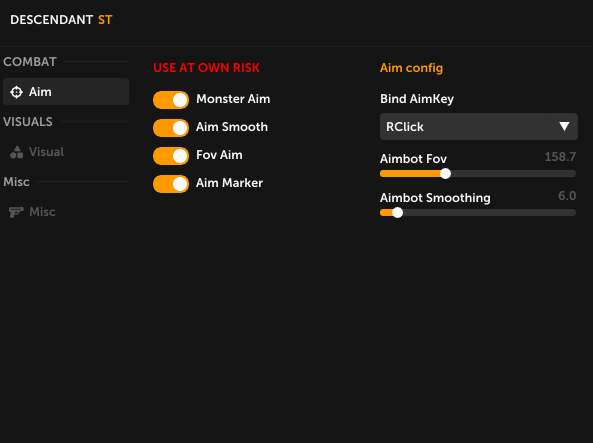
Task: Click the crosshair icon beside Aim
Action: pyautogui.click(x=17, y=92)
